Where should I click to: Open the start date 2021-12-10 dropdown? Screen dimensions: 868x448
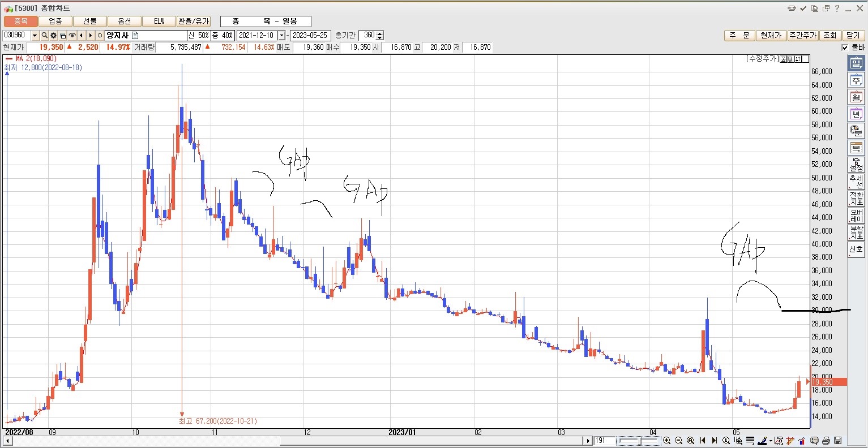pyautogui.click(x=281, y=35)
